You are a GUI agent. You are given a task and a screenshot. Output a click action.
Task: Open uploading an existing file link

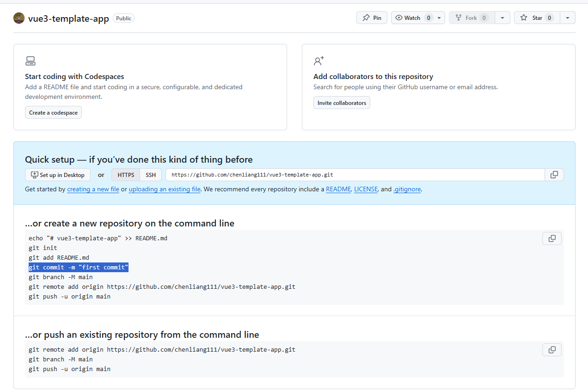pyautogui.click(x=165, y=189)
